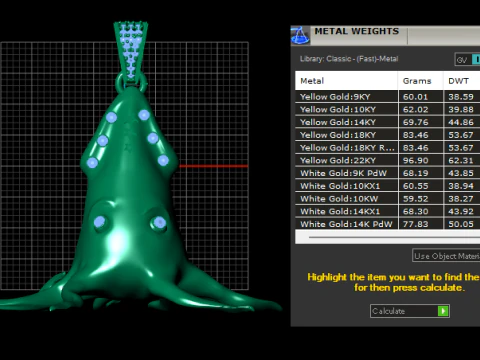Click the 77.83 grams value
480x360 pixels.
(415, 224)
